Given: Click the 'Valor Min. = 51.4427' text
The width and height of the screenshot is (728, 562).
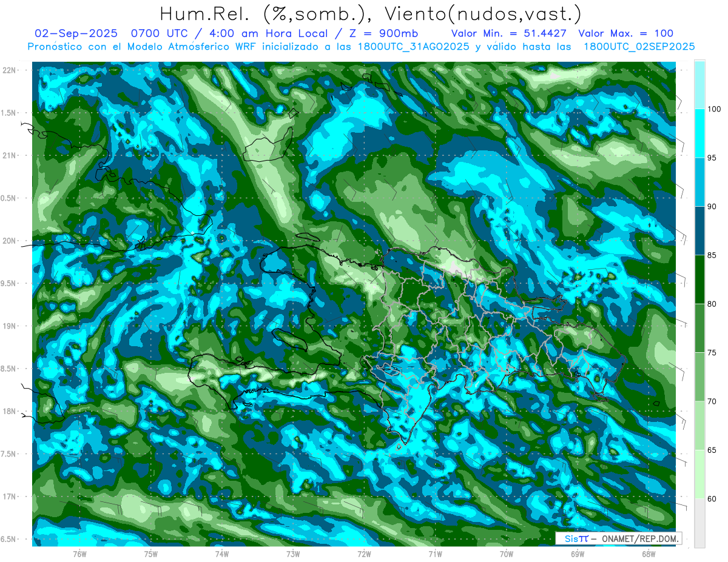Looking at the screenshot, I should point(510,33).
